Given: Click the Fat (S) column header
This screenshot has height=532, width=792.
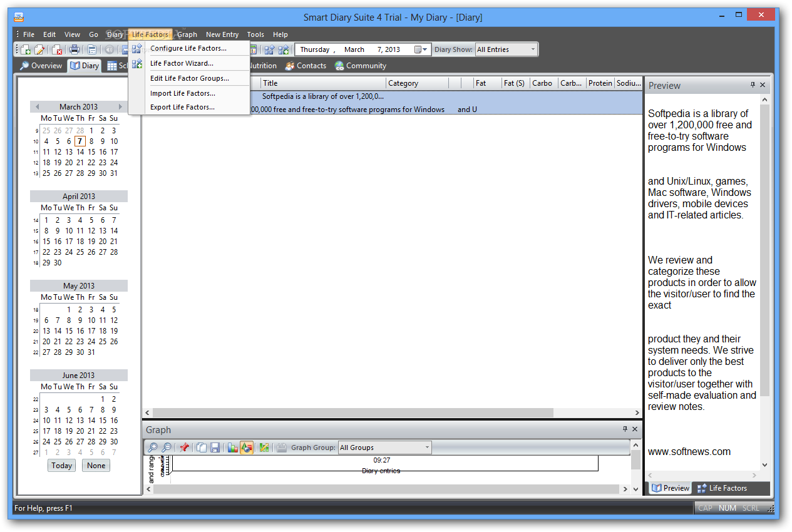Looking at the screenshot, I should tap(516, 83).
